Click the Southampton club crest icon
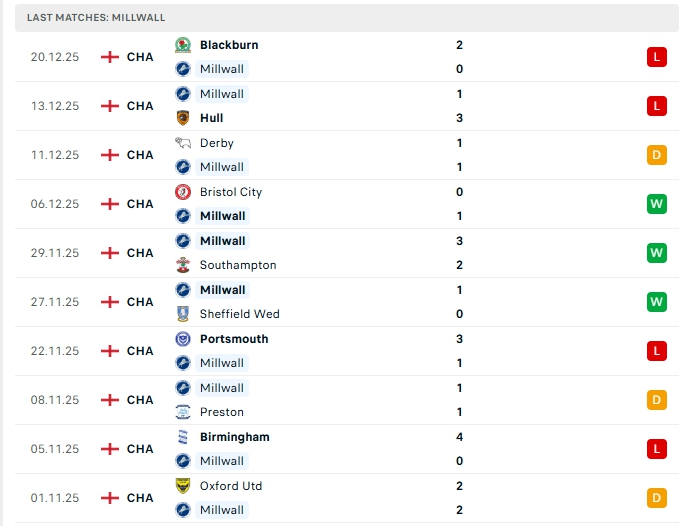This screenshot has height=526, width=687. (x=183, y=265)
